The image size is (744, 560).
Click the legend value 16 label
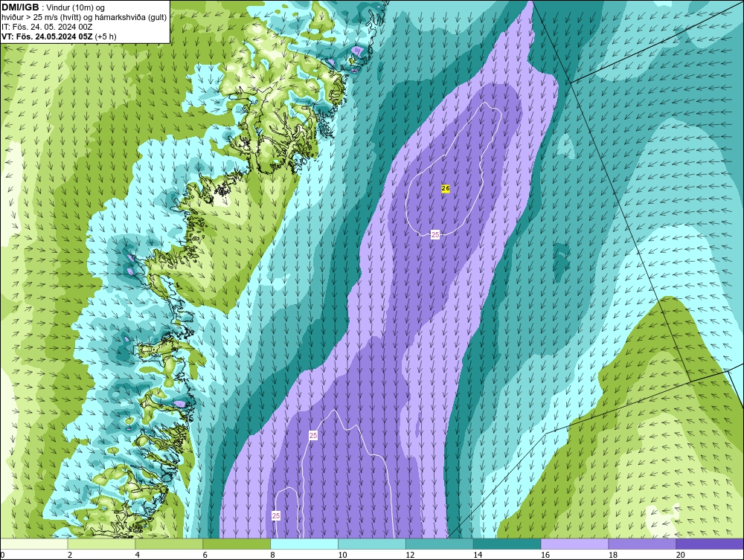(x=545, y=555)
